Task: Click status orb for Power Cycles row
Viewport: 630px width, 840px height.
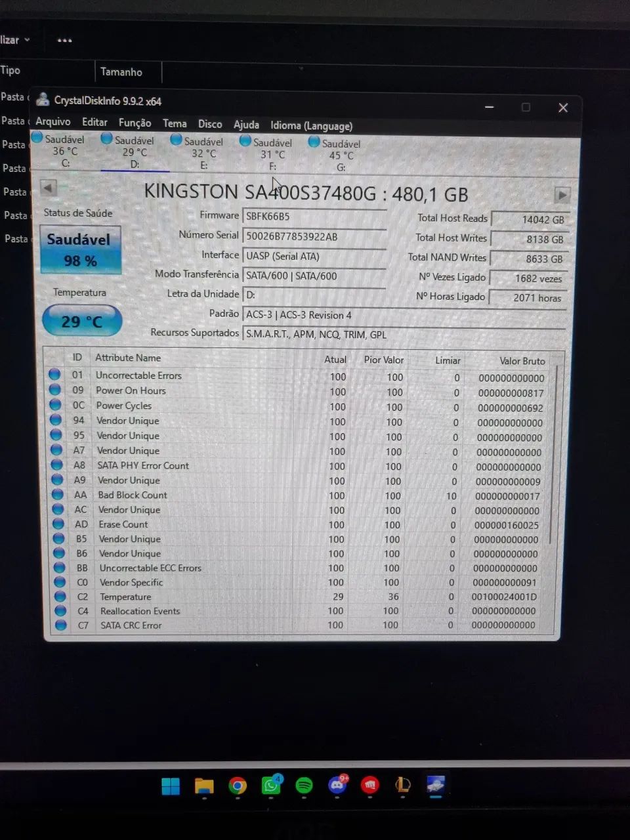Action: pos(56,405)
